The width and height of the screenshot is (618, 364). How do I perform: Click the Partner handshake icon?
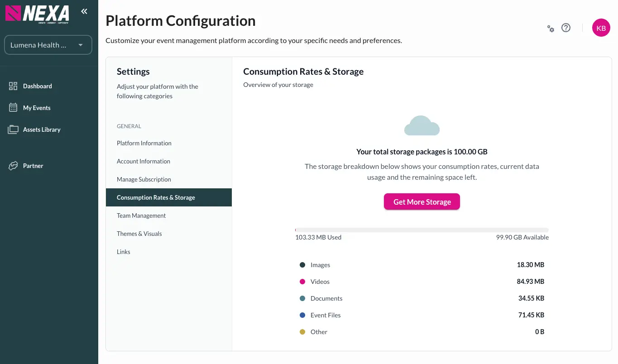[13, 166]
